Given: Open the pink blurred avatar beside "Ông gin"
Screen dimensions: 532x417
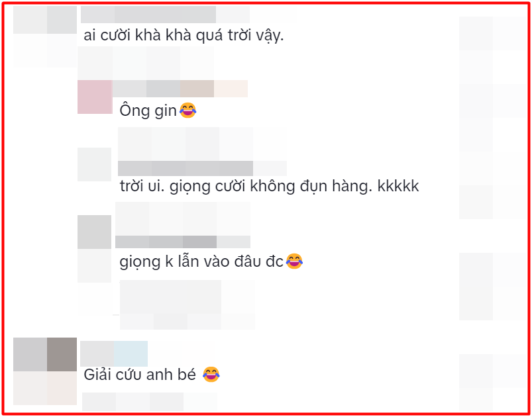Looking at the screenshot, I should [x=95, y=97].
